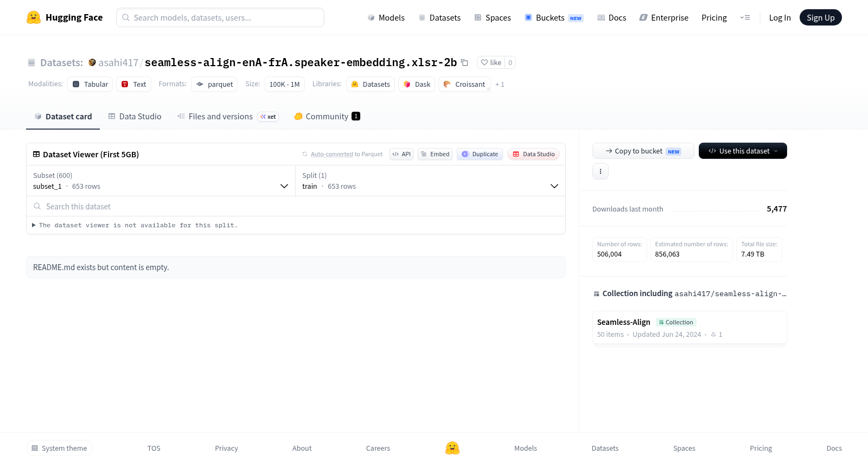
Task: Open the footer Datasets link
Action: point(605,448)
